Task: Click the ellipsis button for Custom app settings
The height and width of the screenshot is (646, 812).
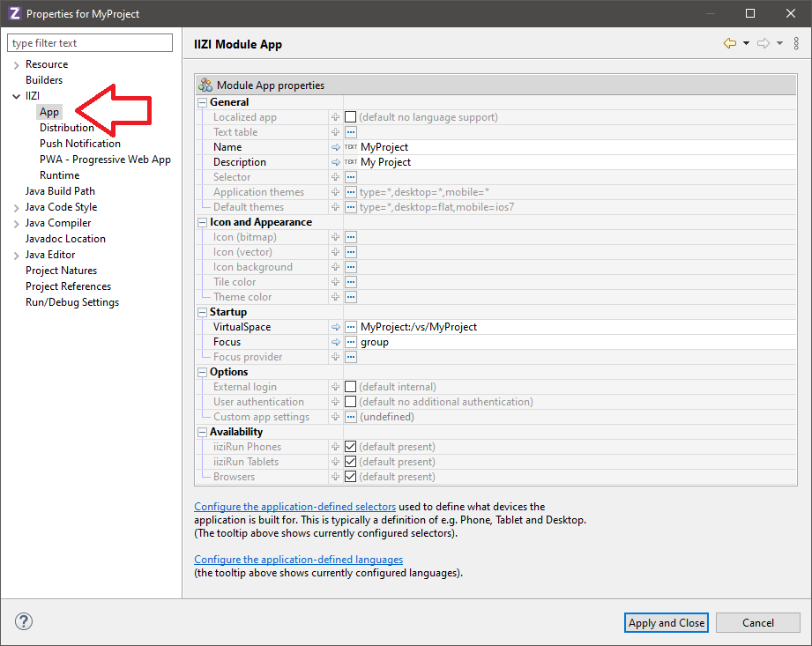Action: (x=351, y=417)
